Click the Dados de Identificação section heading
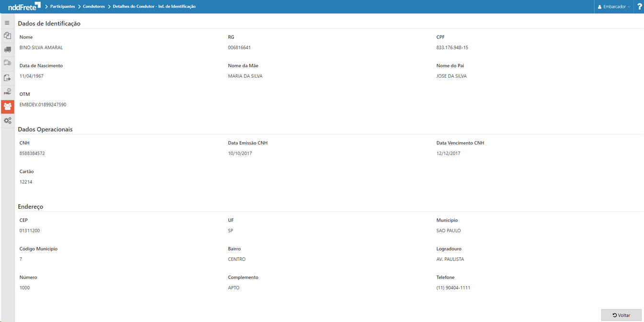The width and height of the screenshot is (644, 322). pyautogui.click(x=49, y=23)
